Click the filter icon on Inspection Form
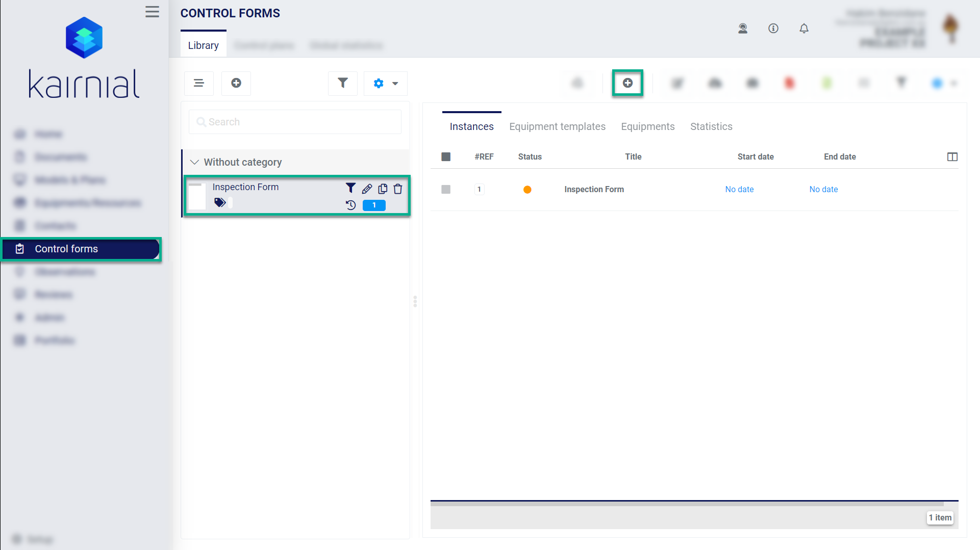The width and height of the screenshot is (980, 550). (x=350, y=188)
